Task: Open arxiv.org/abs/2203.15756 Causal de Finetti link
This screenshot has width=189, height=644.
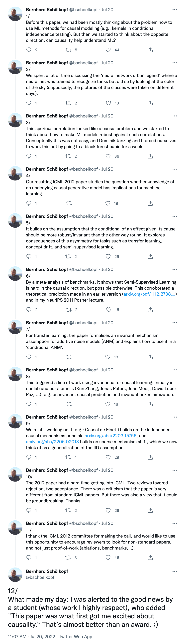Action: [x=110, y=436]
